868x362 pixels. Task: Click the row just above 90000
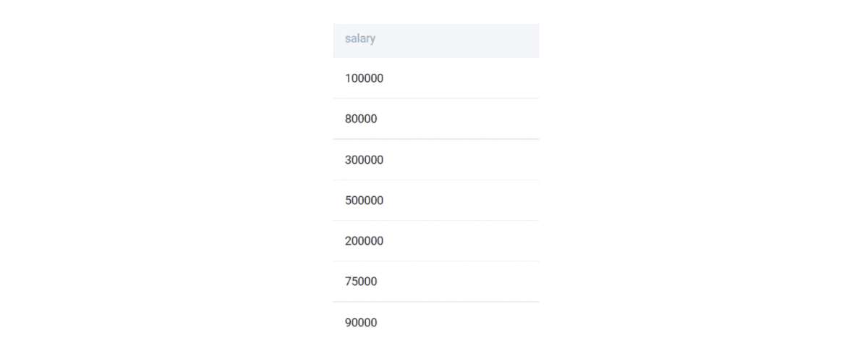click(x=435, y=281)
